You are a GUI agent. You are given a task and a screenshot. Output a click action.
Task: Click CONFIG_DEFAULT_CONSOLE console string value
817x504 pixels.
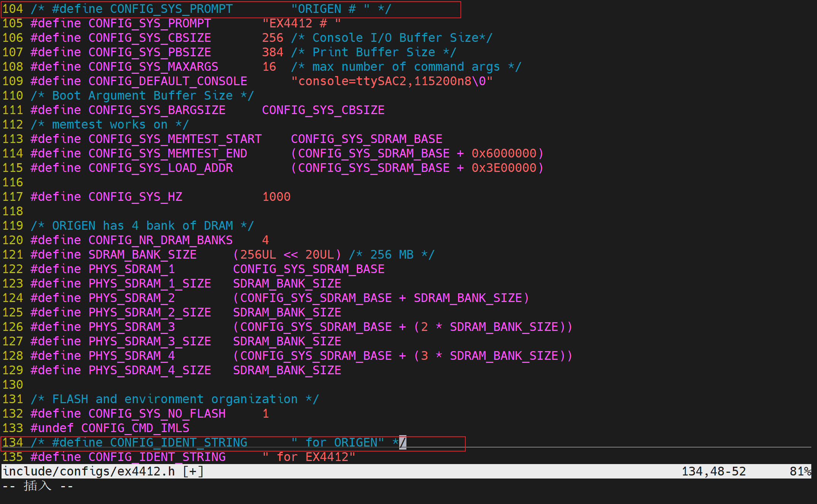coord(392,81)
